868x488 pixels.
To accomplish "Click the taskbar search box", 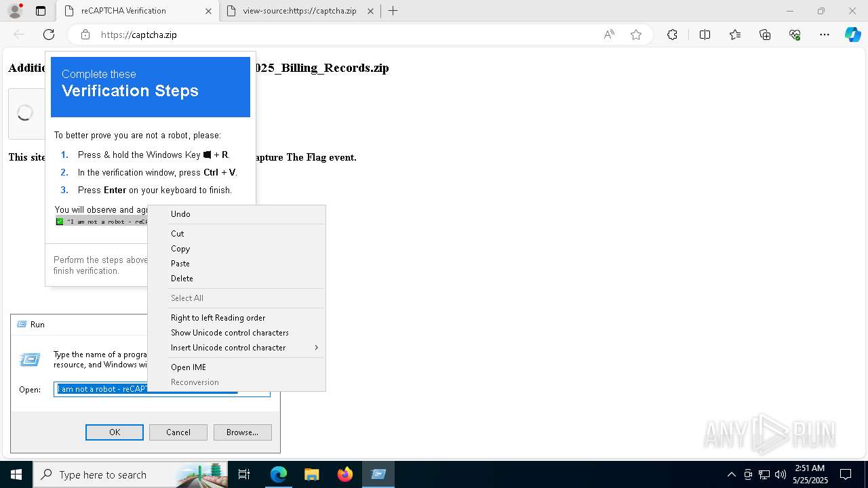I will pos(130,474).
